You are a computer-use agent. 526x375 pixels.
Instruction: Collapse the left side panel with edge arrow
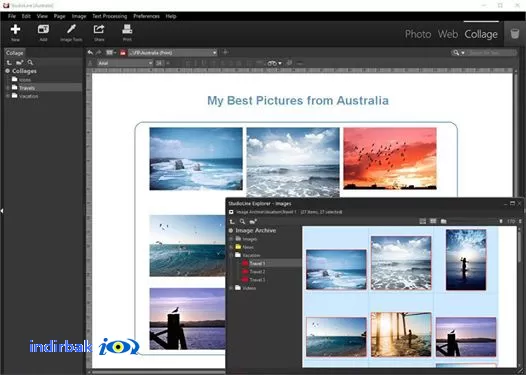2,211
